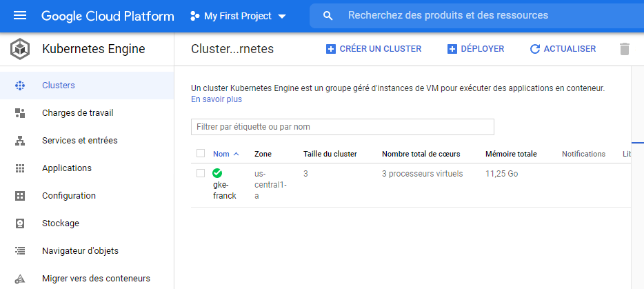Click the Nombre total de cœurs header
This screenshot has height=289, width=644.
(x=421, y=155)
